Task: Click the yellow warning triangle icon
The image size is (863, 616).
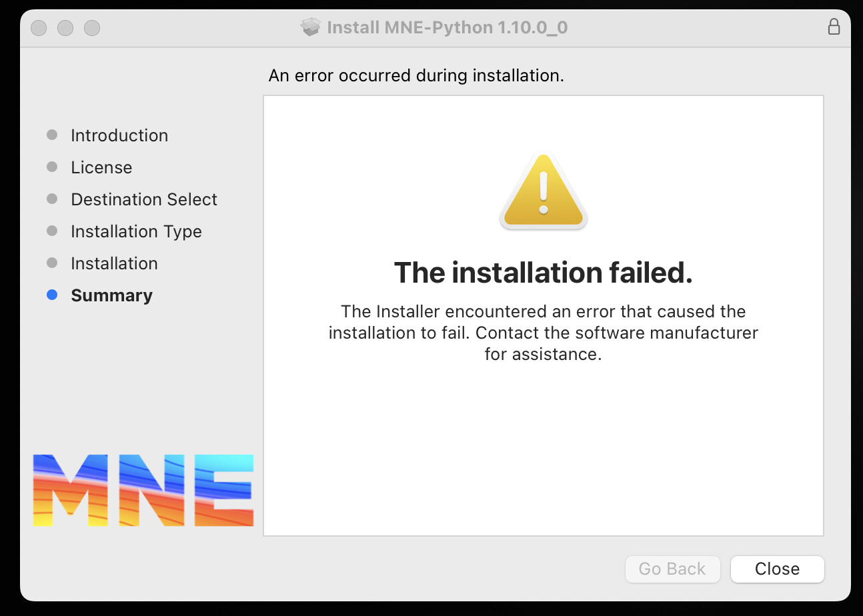Action: (x=543, y=191)
